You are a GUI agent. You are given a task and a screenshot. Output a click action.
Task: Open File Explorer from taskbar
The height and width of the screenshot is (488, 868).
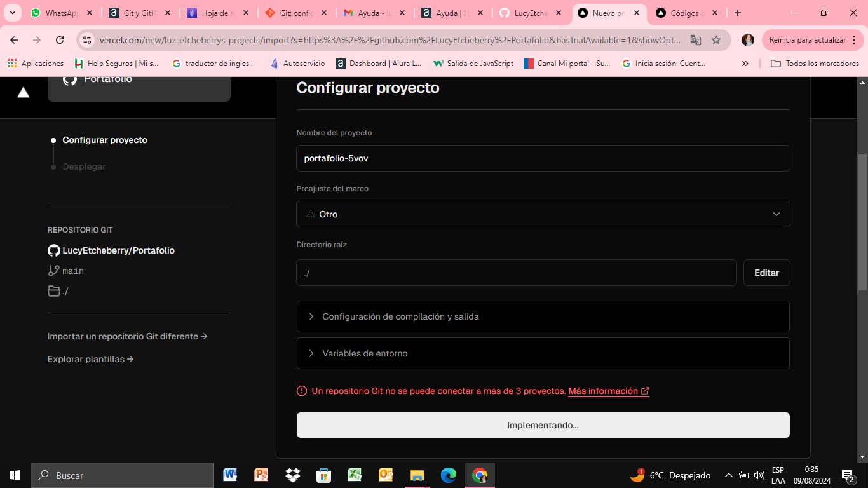pos(417,475)
